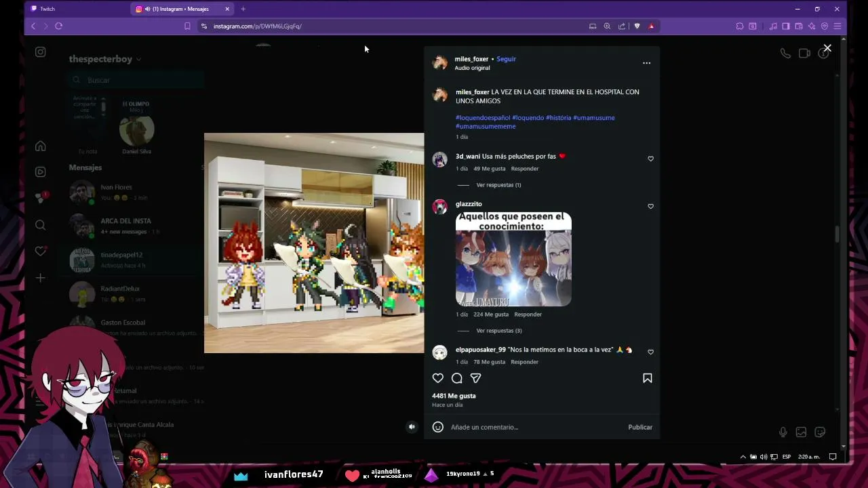Like the miles_foxer post with heart icon
This screenshot has height=488, width=868.
(438, 378)
